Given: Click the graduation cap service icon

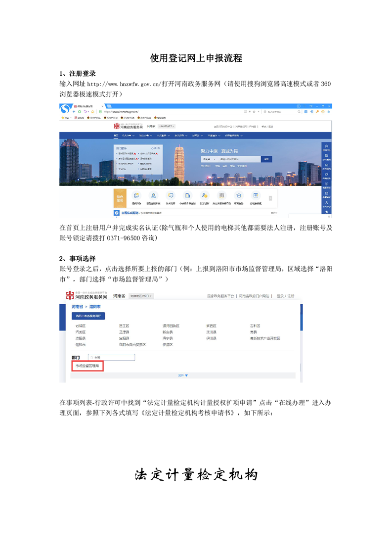Looking at the screenshot, I should (x=239, y=195).
